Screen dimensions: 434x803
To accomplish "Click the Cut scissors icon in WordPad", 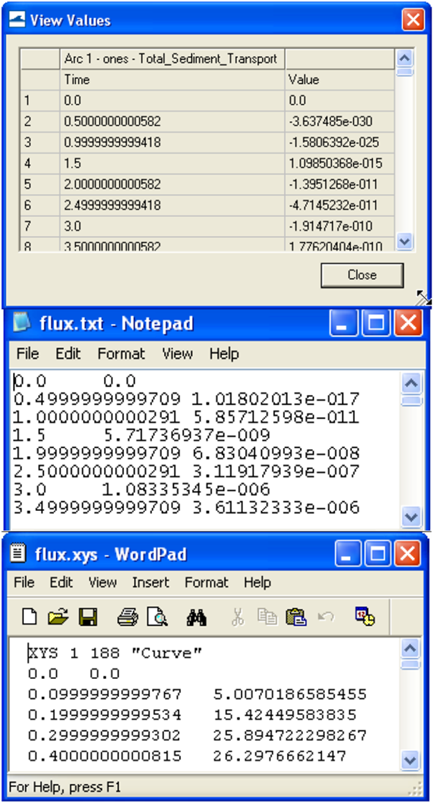I will click(x=237, y=616).
